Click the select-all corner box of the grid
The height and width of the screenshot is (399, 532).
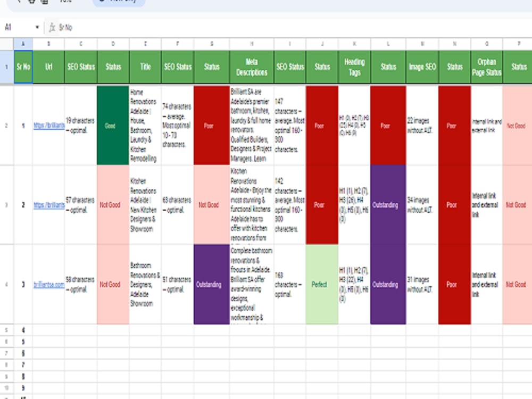(6, 44)
